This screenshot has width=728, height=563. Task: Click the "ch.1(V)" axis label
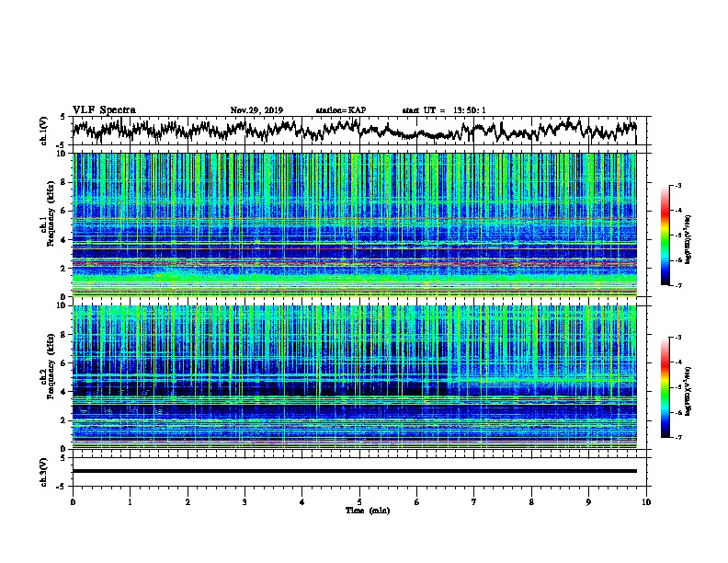click(x=44, y=131)
